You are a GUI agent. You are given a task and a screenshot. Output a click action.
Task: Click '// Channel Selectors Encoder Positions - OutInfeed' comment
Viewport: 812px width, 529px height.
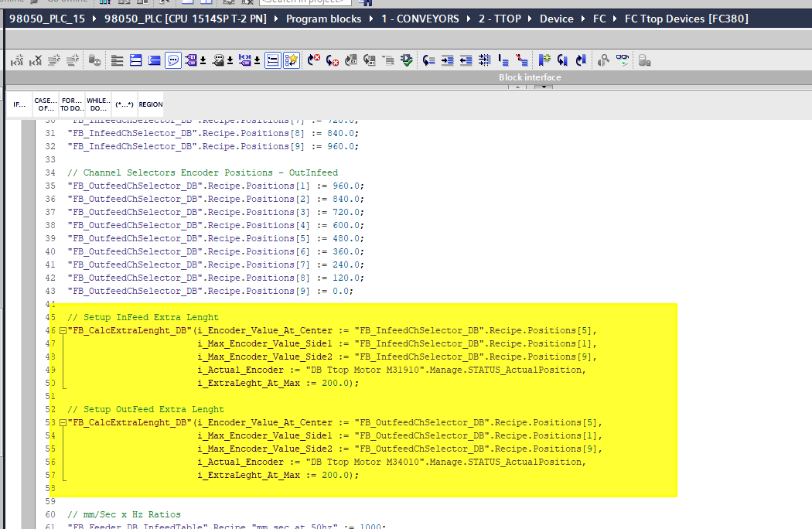coord(203,172)
